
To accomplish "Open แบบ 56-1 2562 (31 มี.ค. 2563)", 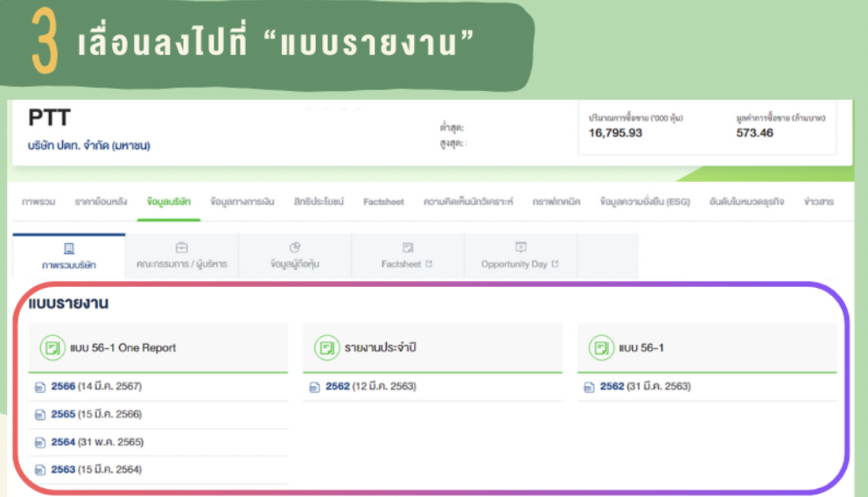I will 646,386.
